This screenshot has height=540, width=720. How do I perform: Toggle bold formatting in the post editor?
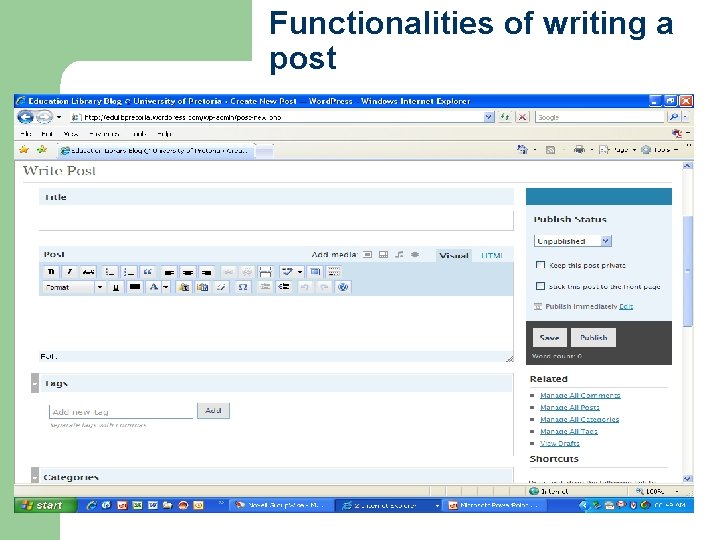coord(51,272)
